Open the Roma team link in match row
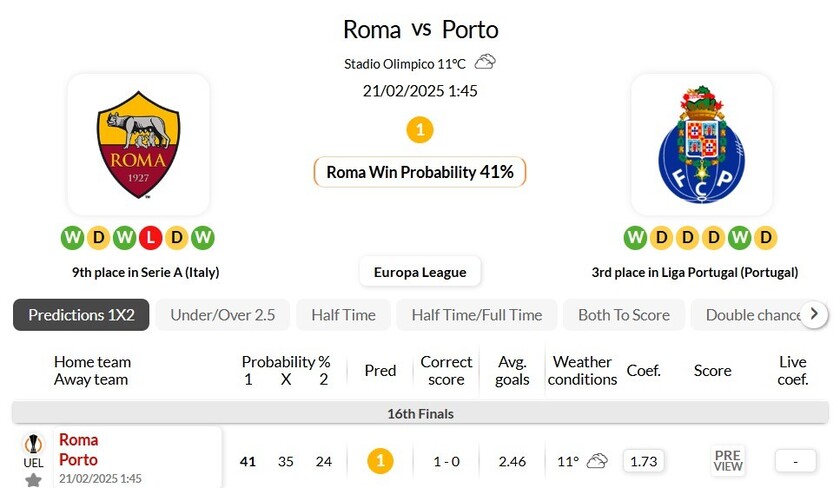 click(79, 440)
